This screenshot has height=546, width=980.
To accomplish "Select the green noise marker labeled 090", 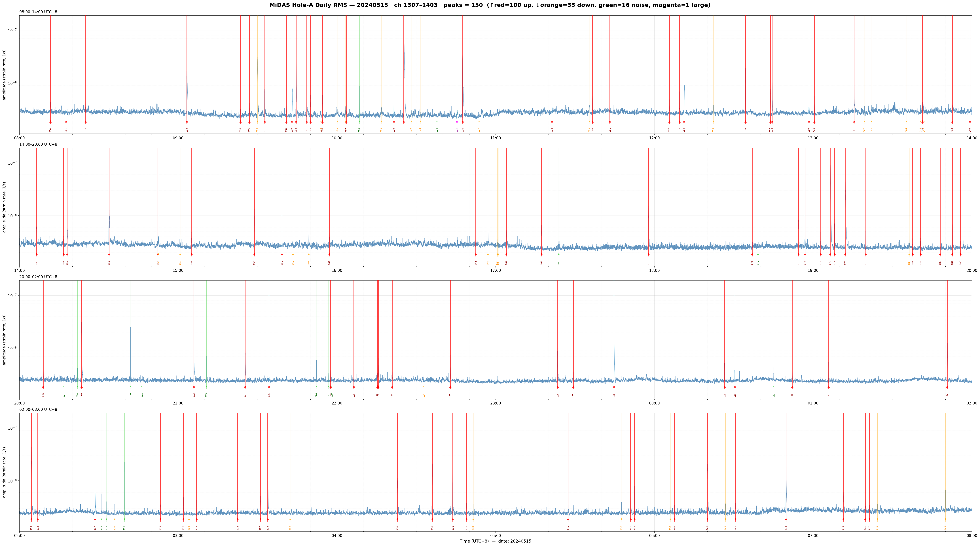I will (x=131, y=386).
